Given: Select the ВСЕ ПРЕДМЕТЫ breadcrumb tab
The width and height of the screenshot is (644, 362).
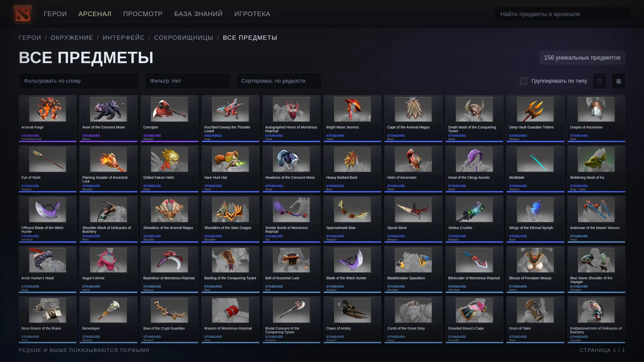Looking at the screenshot, I should (250, 38).
